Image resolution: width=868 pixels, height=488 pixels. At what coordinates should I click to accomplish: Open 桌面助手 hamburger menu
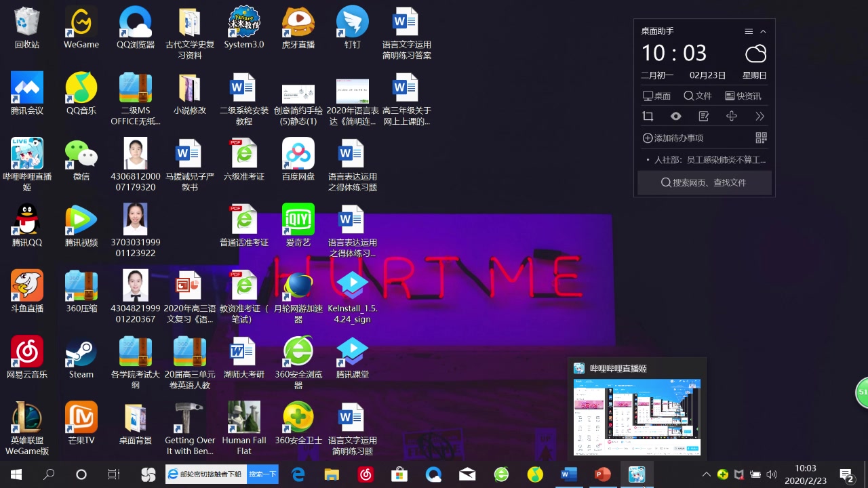coord(749,31)
